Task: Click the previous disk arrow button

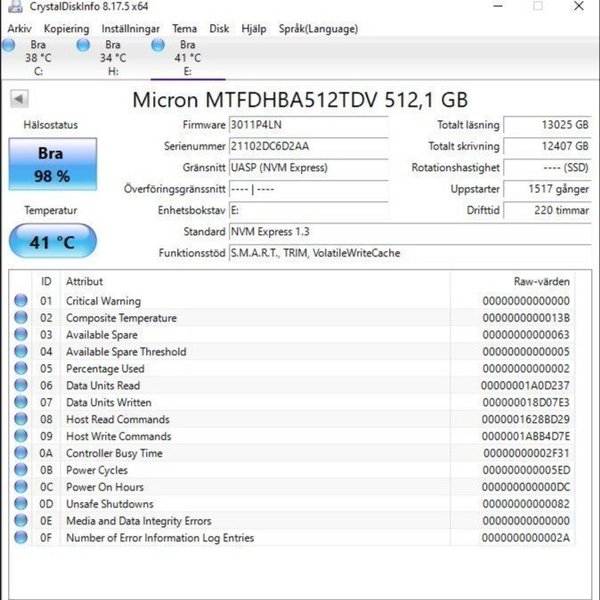Action: [19, 99]
